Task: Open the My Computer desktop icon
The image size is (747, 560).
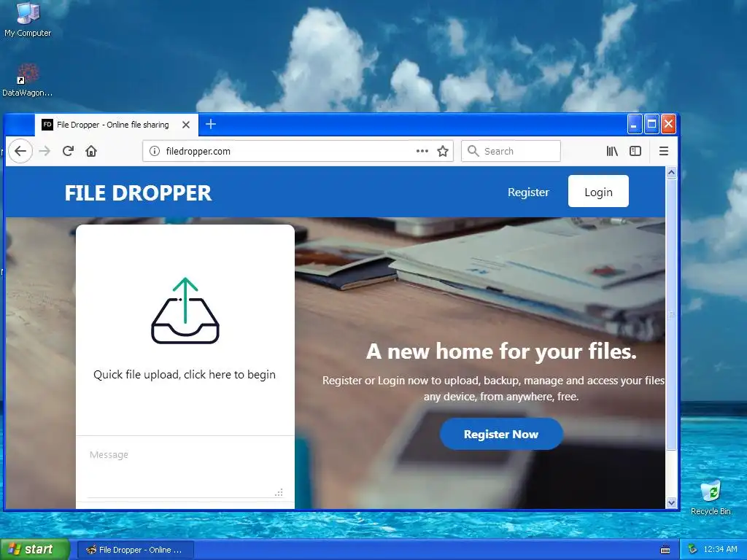Action: point(28,20)
